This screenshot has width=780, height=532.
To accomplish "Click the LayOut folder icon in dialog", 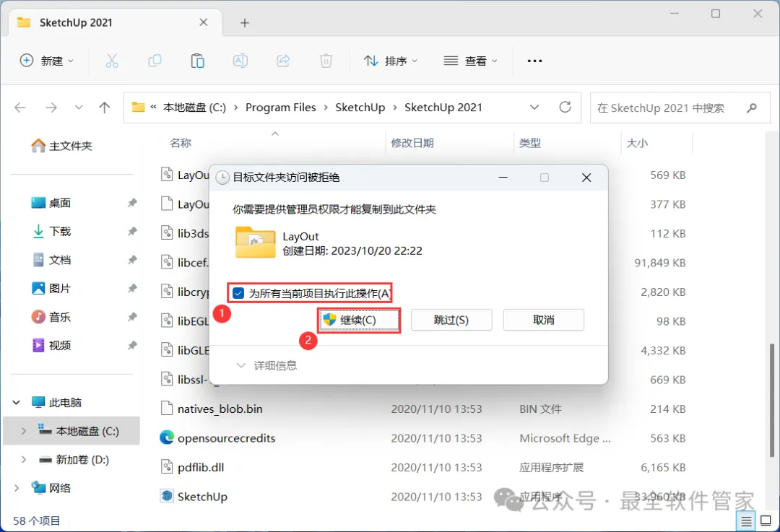I will click(255, 242).
